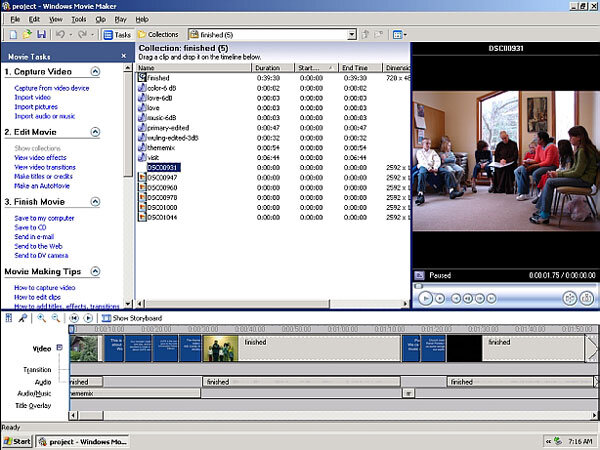
Task: Click the Split Clip icon in monitor
Action: [569, 298]
